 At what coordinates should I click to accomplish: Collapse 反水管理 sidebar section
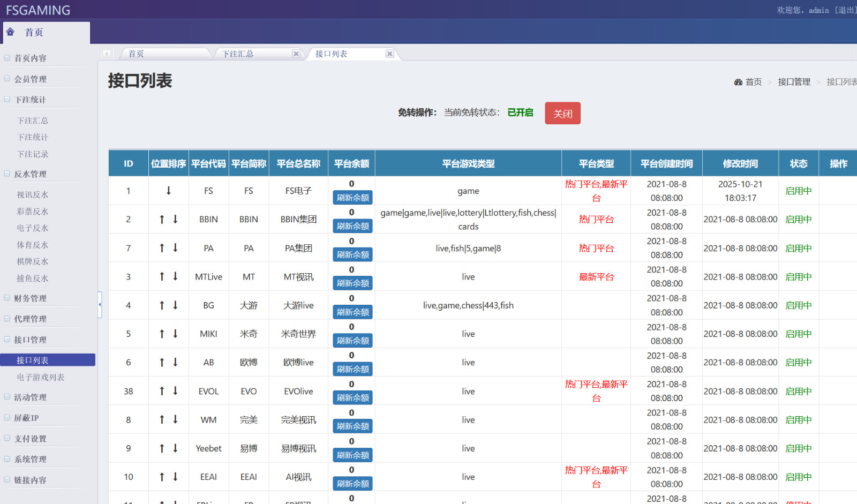tap(31, 174)
